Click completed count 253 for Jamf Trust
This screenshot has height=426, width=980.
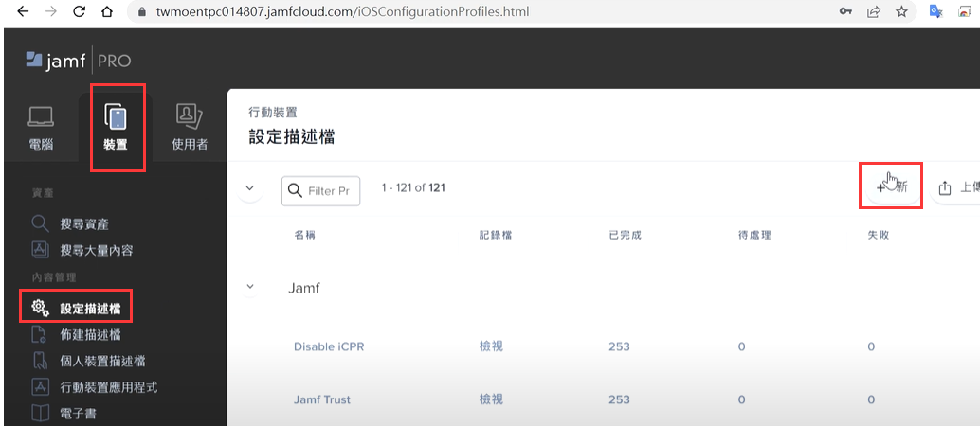[x=619, y=399]
